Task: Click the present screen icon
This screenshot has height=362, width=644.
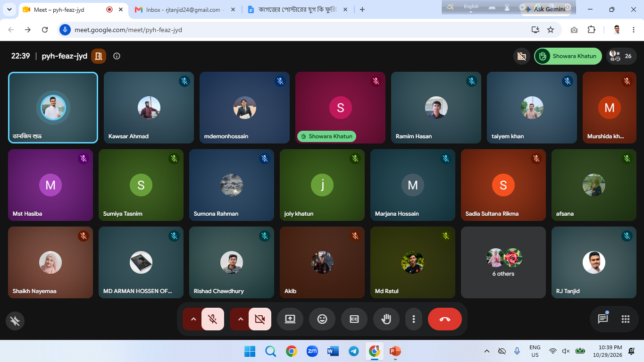Action: tap(290, 319)
